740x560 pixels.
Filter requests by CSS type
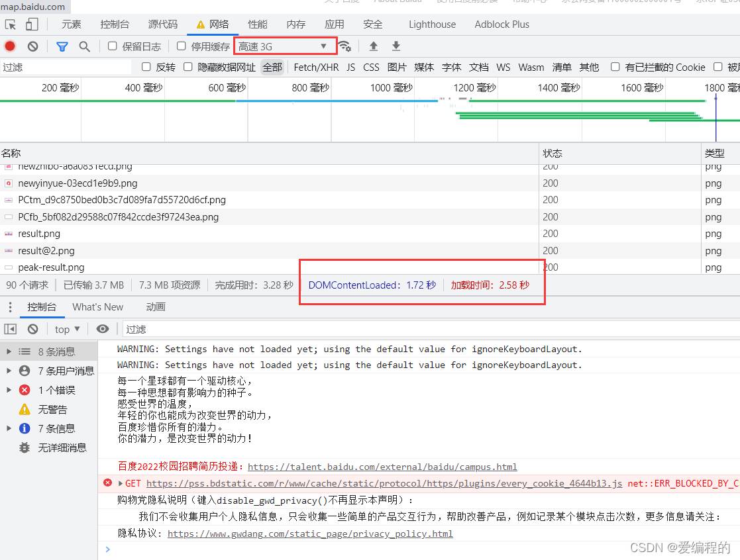371,68
